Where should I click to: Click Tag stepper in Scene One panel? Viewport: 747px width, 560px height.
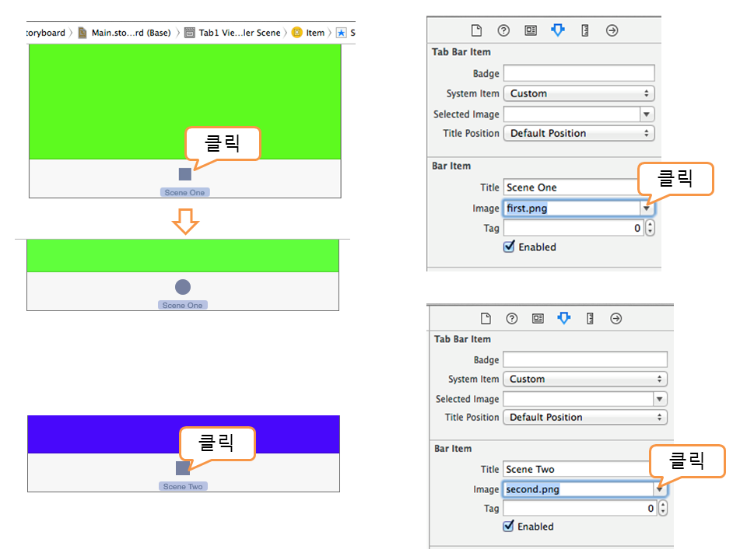(x=651, y=229)
